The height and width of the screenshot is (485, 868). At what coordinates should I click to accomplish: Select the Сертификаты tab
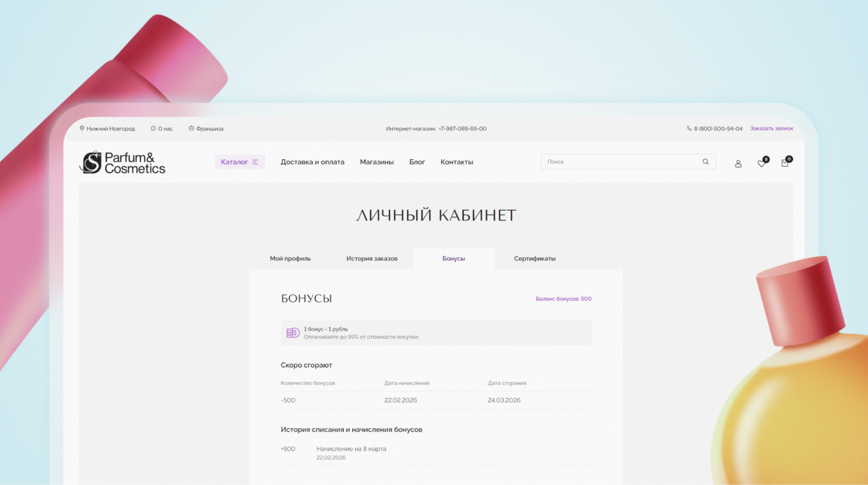535,258
